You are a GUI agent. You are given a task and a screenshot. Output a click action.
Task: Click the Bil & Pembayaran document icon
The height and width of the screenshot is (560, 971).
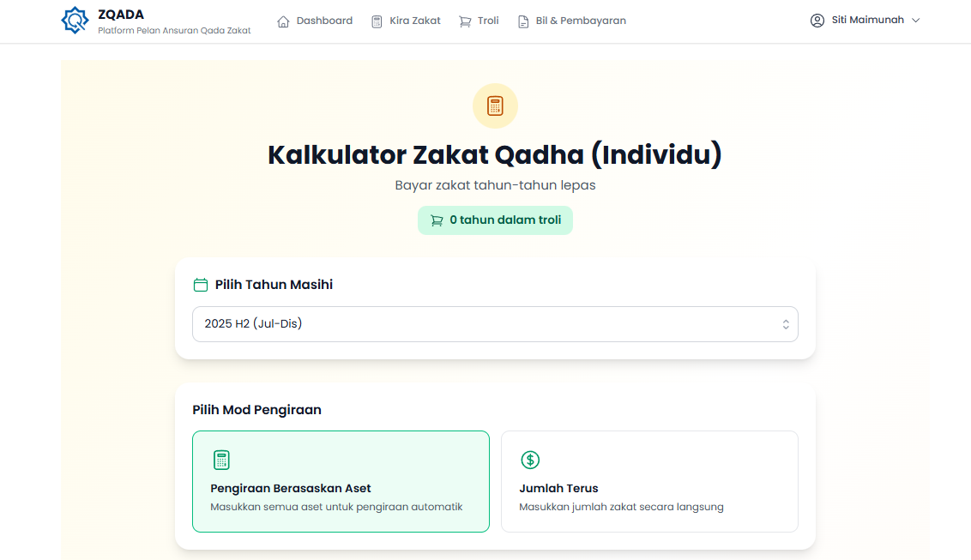pos(523,21)
